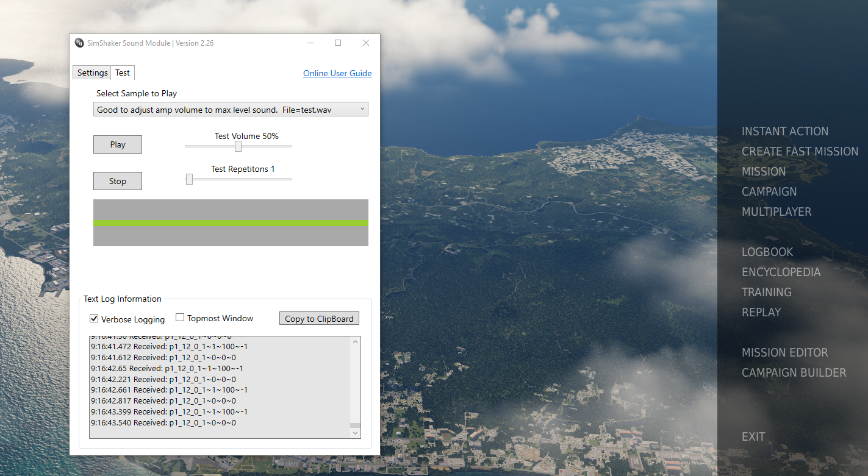The image size is (868, 476).
Task: Open MISSION EDITOR from the game menu
Action: click(784, 352)
